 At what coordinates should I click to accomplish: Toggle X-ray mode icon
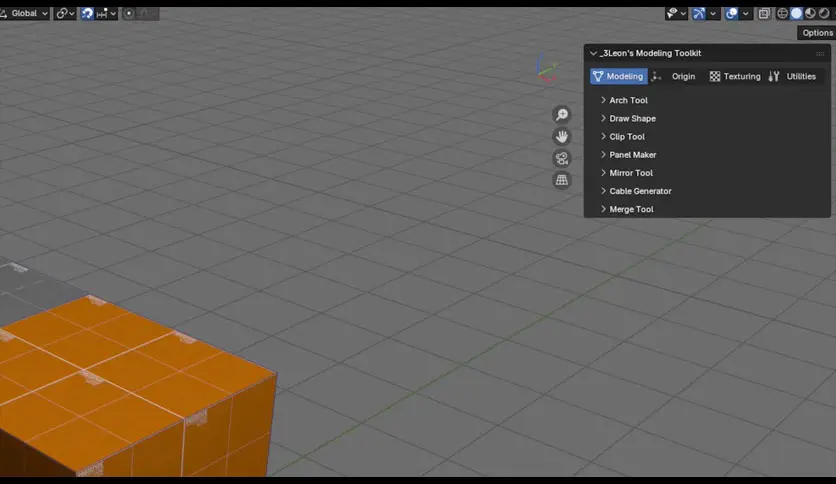click(763, 13)
